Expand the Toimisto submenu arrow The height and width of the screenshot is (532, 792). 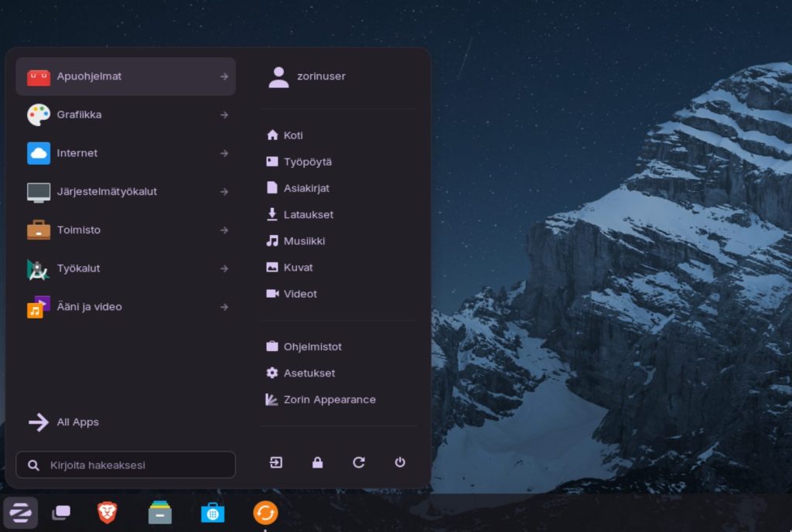tap(224, 230)
